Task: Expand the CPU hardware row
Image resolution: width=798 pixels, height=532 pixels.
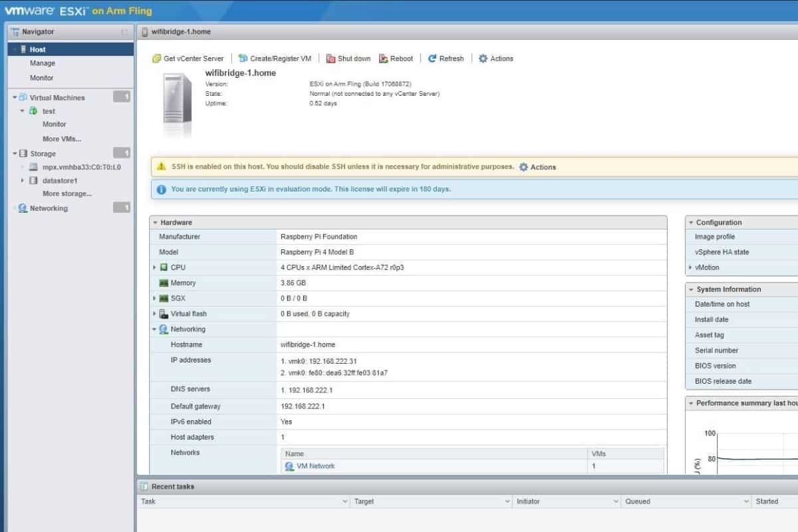Action: click(155, 267)
